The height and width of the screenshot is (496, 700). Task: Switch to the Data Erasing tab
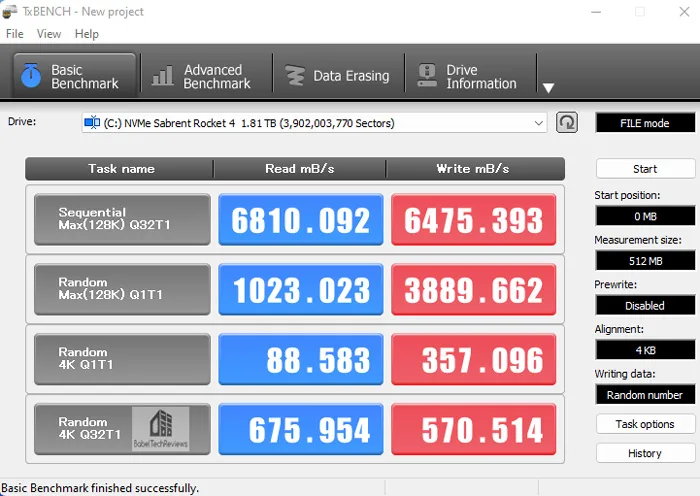tap(338, 75)
